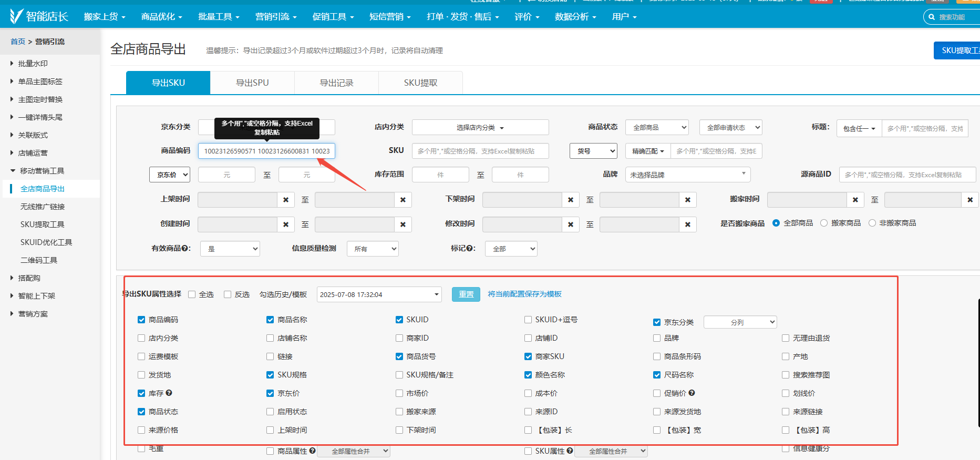Clear the 上架时间 start date with X icon

point(286,200)
